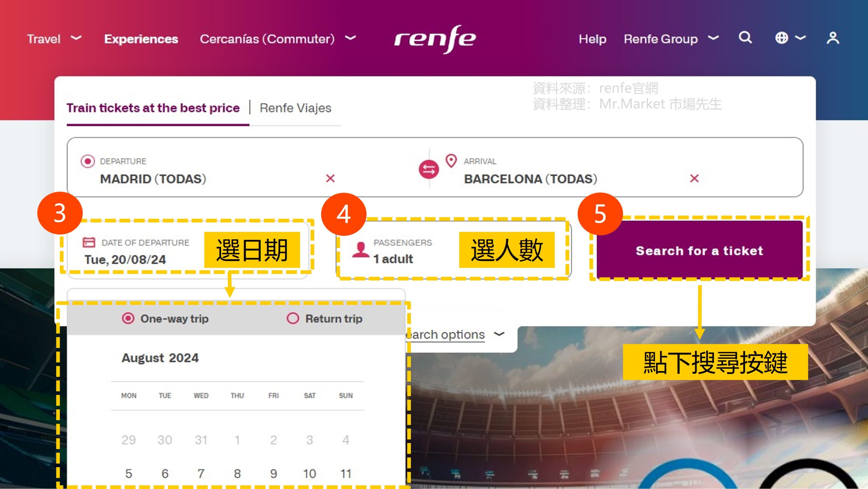Click the search magnifier icon in navbar
Viewport: 868px width, 489px height.
[745, 38]
